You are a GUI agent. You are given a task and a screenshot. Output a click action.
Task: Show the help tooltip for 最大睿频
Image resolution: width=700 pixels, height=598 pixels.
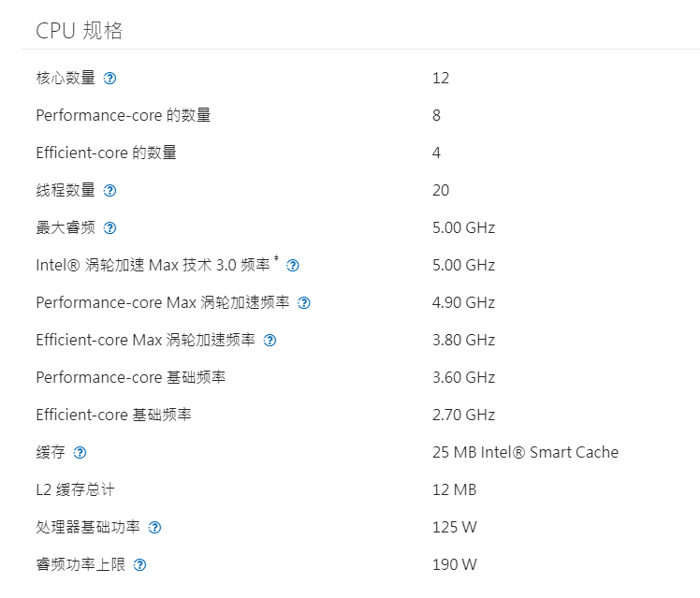(109, 228)
